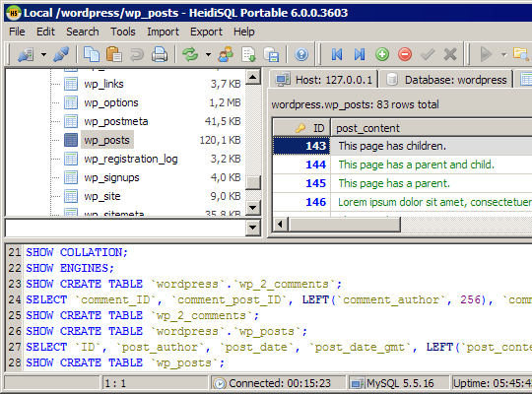This screenshot has width=532, height=394.
Task: Click green Insert row icon
Action: (x=382, y=54)
